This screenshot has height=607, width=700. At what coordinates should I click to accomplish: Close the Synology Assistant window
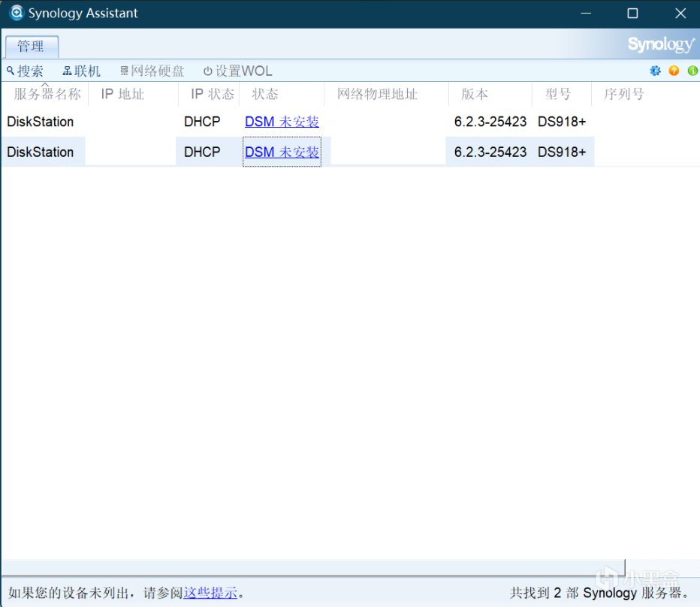[x=680, y=14]
